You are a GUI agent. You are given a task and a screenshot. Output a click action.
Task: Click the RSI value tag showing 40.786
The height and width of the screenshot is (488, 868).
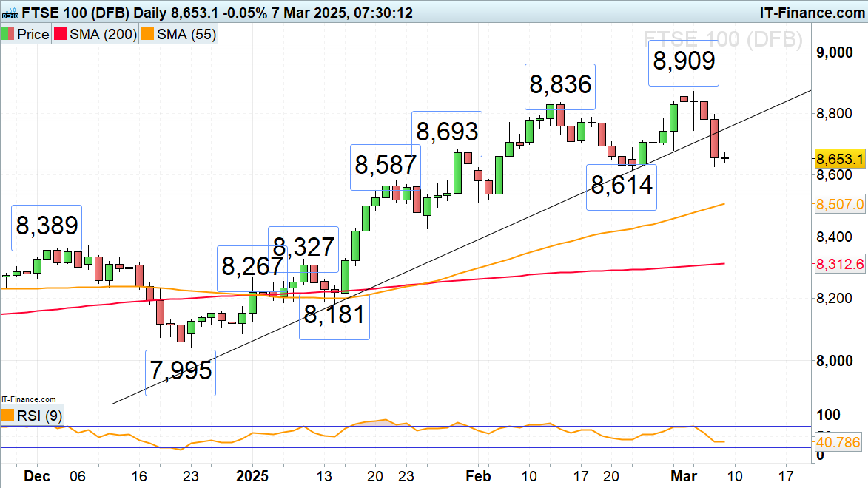pos(840,443)
